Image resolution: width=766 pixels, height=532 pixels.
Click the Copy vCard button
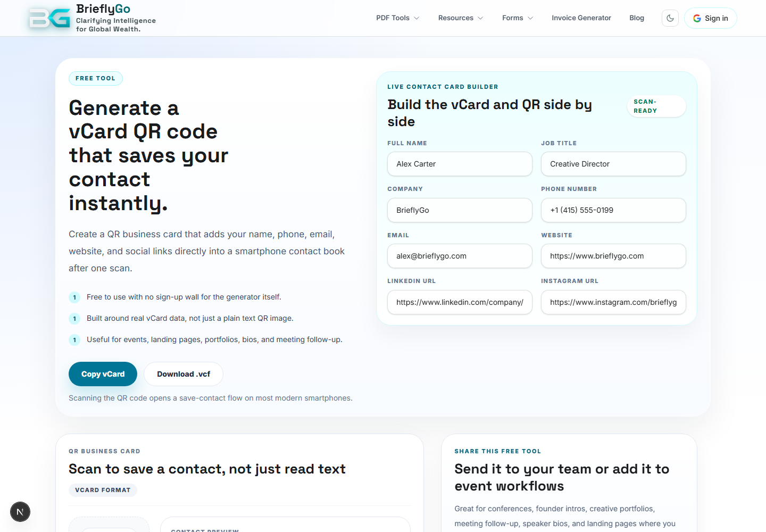(103, 374)
